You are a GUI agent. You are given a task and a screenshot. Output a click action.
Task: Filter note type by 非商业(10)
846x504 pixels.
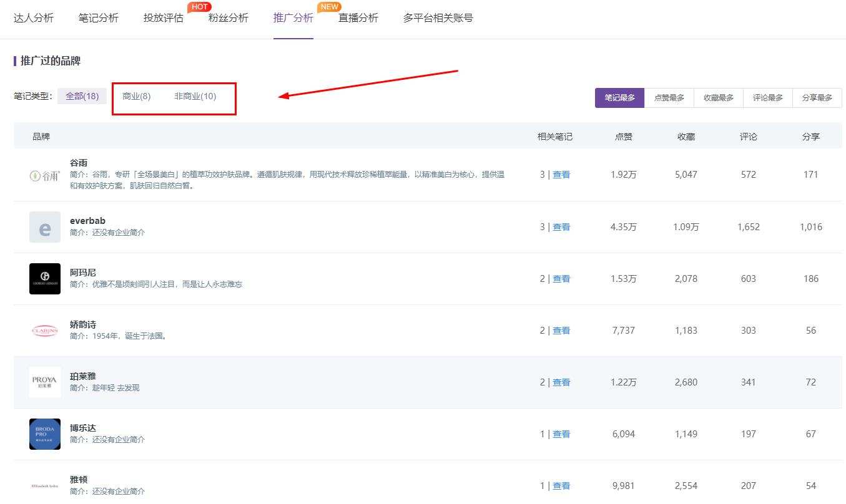click(195, 96)
